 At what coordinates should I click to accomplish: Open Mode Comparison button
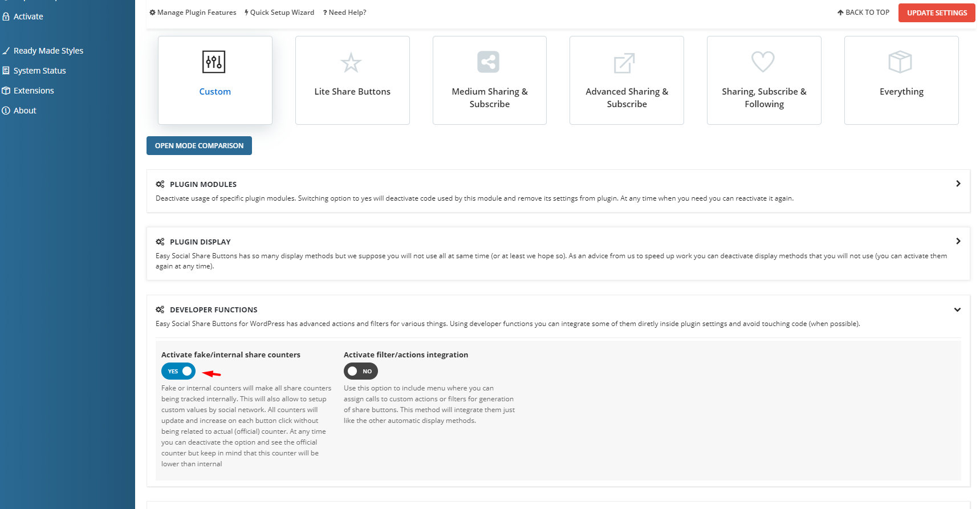pyautogui.click(x=199, y=146)
